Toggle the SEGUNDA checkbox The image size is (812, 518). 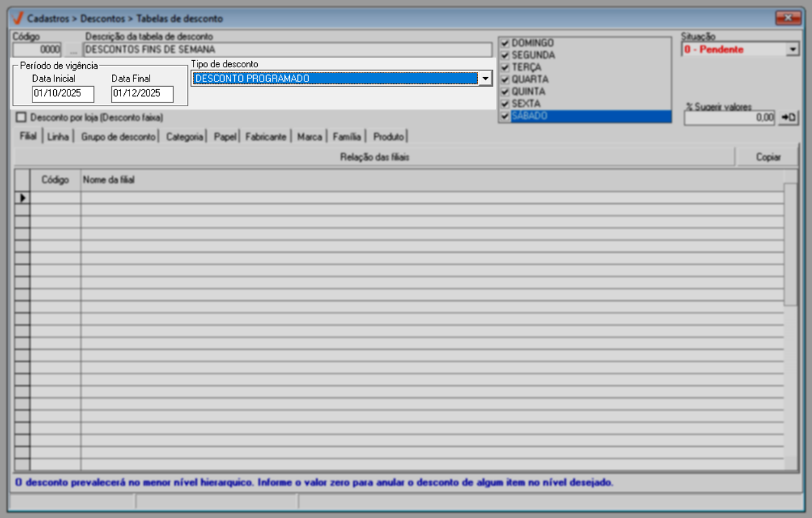505,56
